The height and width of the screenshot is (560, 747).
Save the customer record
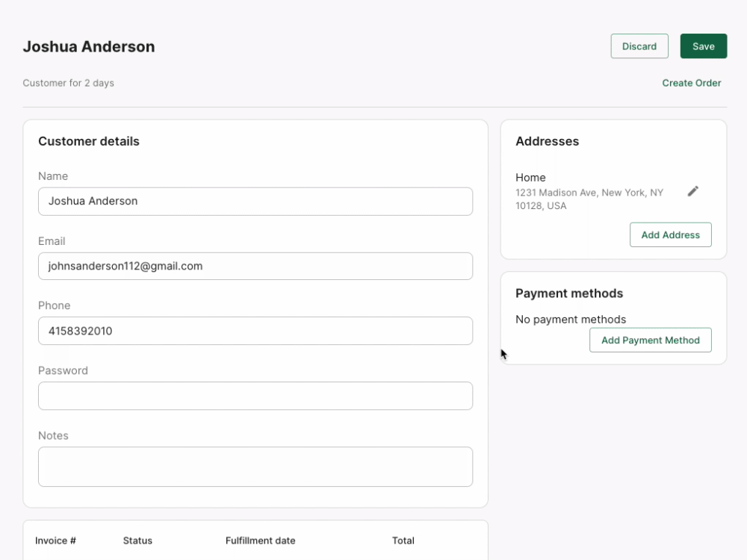tap(703, 46)
